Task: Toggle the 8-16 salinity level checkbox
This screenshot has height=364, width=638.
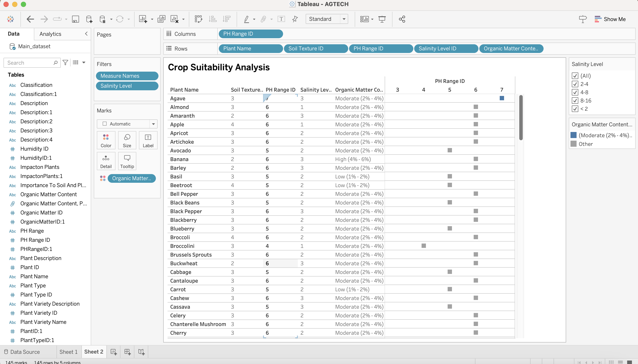Action: (x=575, y=100)
